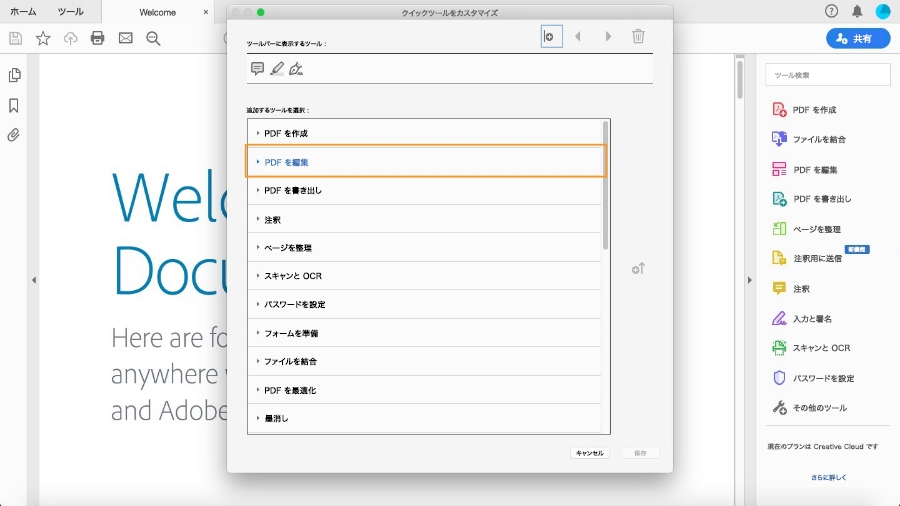Viewport: 900px width, 506px height.
Task: Click the add divider icon in dialog
Action: pyautogui.click(x=551, y=37)
